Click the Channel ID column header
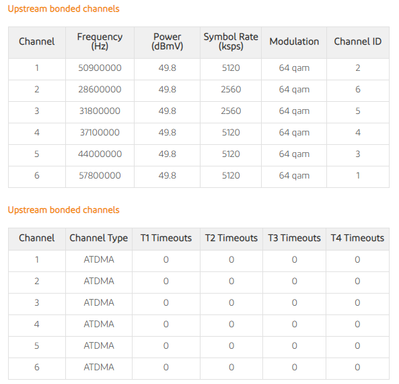Screen dimensions: 399x384 click(358, 41)
